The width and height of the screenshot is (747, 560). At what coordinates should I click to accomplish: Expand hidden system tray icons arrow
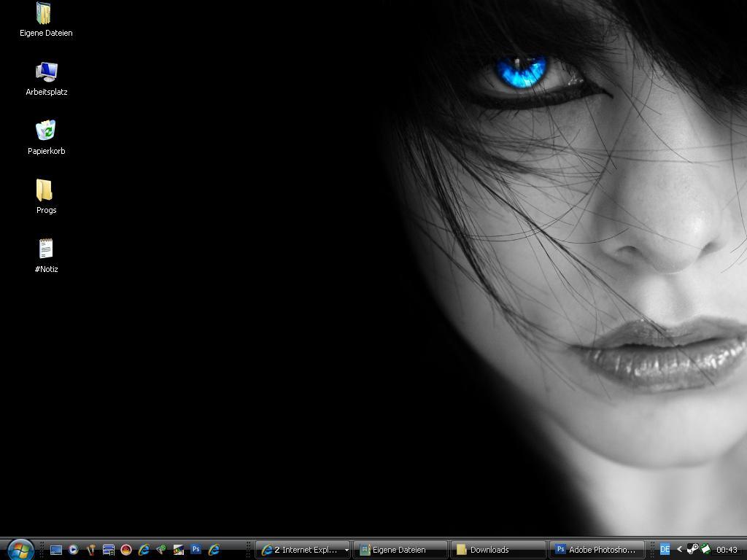click(x=679, y=550)
